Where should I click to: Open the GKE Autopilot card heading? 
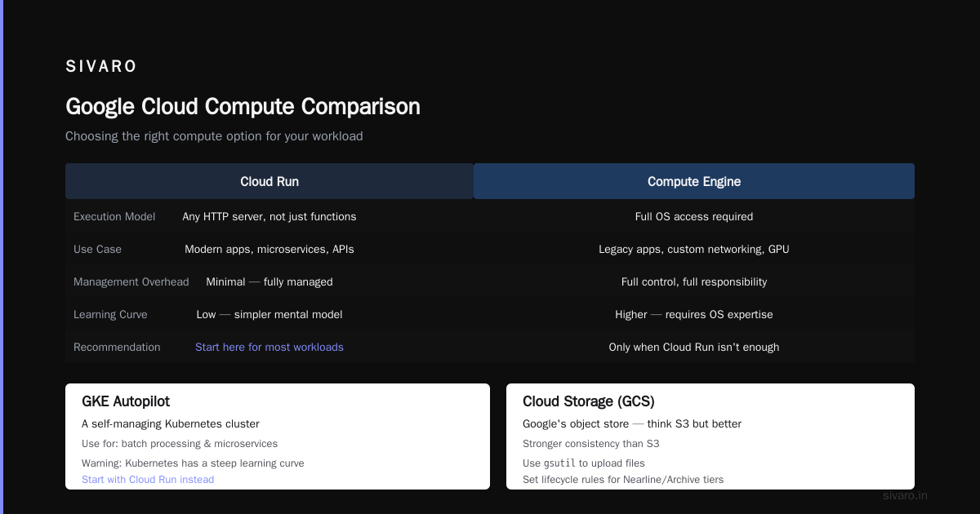click(126, 401)
